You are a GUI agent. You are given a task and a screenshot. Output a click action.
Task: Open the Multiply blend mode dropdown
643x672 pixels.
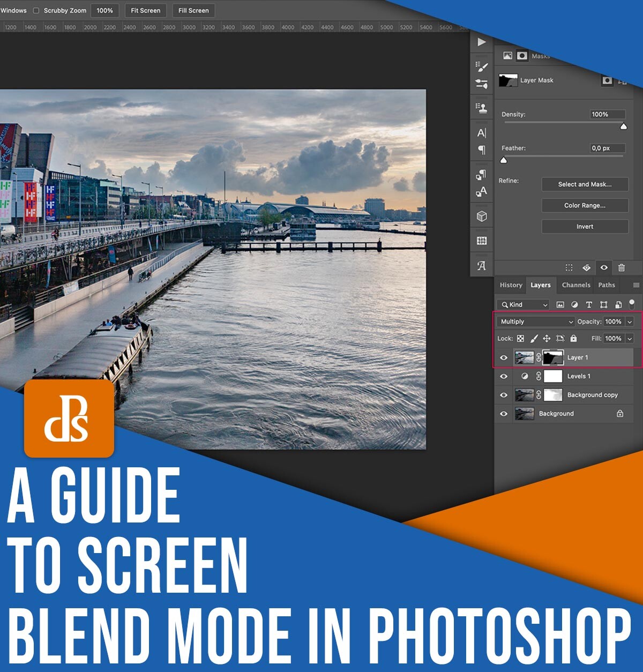[x=536, y=322]
